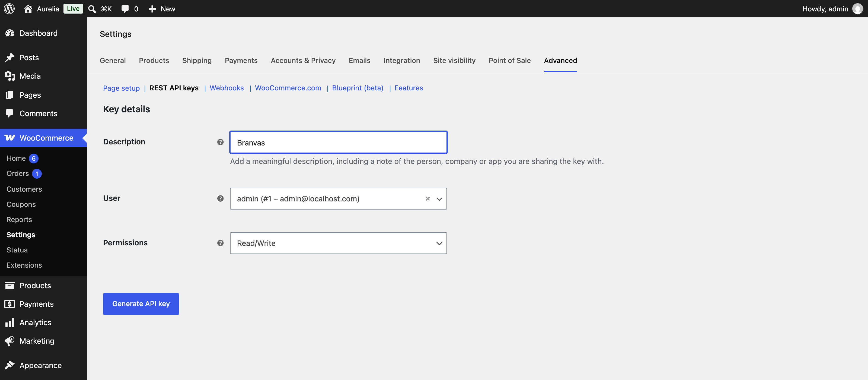Click the ⌘K command palette shortcut

107,9
